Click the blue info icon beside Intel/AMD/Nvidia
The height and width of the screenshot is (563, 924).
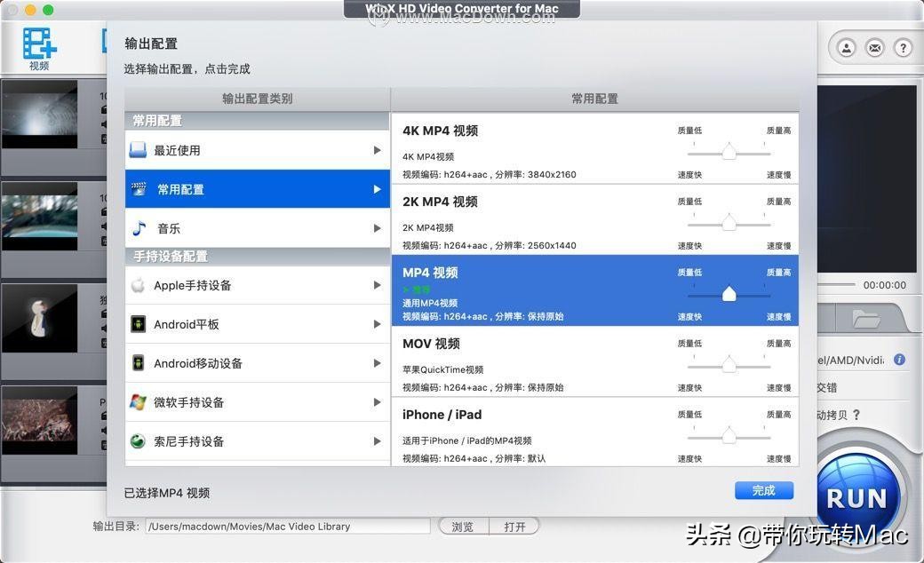coord(897,360)
